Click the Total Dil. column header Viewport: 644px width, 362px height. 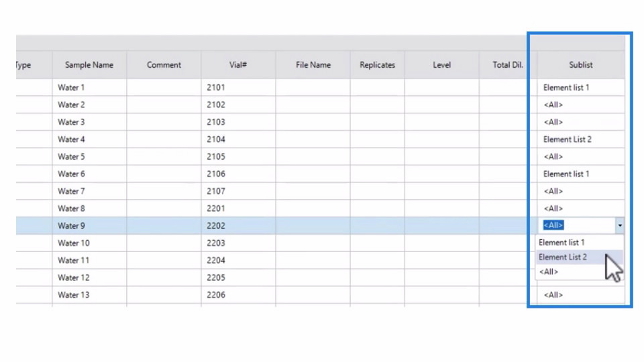coord(508,65)
